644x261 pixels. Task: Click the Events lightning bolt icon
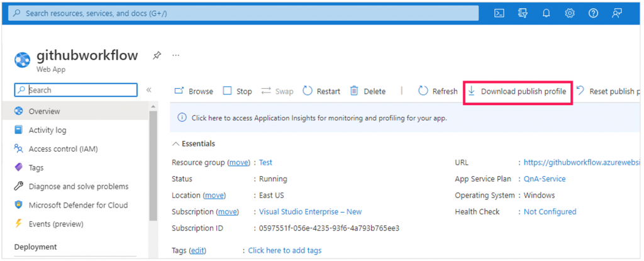18,224
